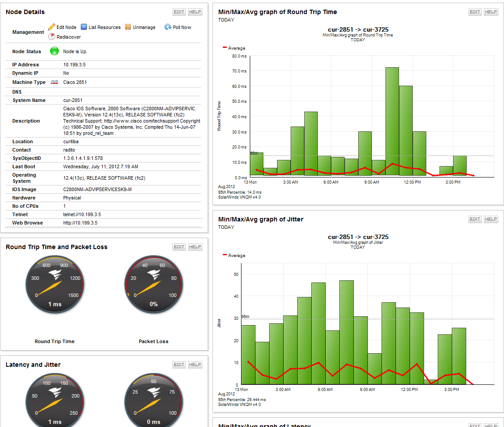The width and height of the screenshot is (504, 427).
Task: Click 95th Percentile: 29.444 ms text
Action: 242,400
